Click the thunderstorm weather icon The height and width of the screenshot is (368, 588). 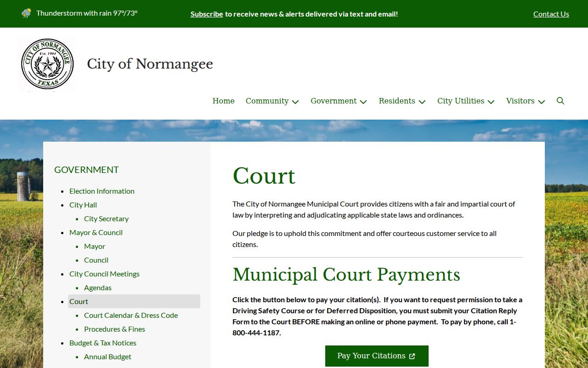tap(27, 13)
